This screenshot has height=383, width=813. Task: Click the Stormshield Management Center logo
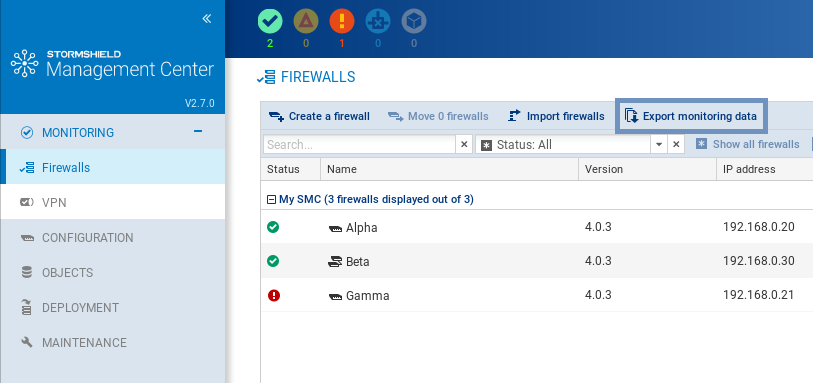[x=112, y=64]
